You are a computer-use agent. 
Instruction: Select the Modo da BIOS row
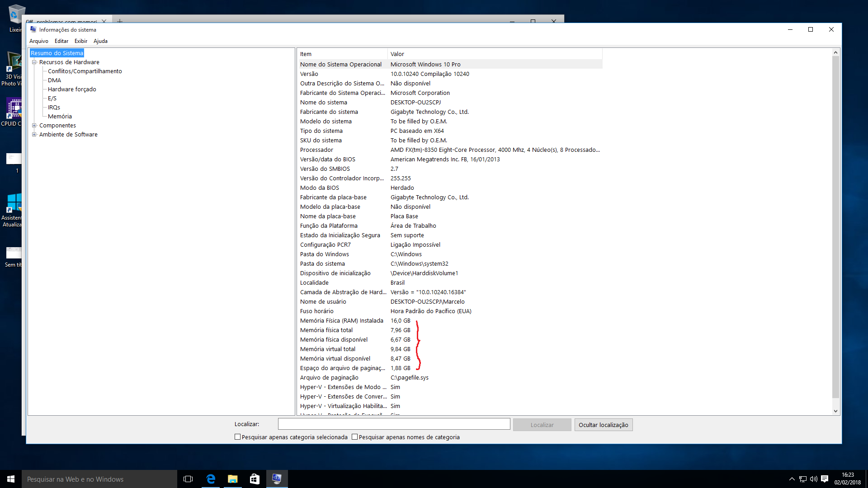pyautogui.click(x=450, y=188)
